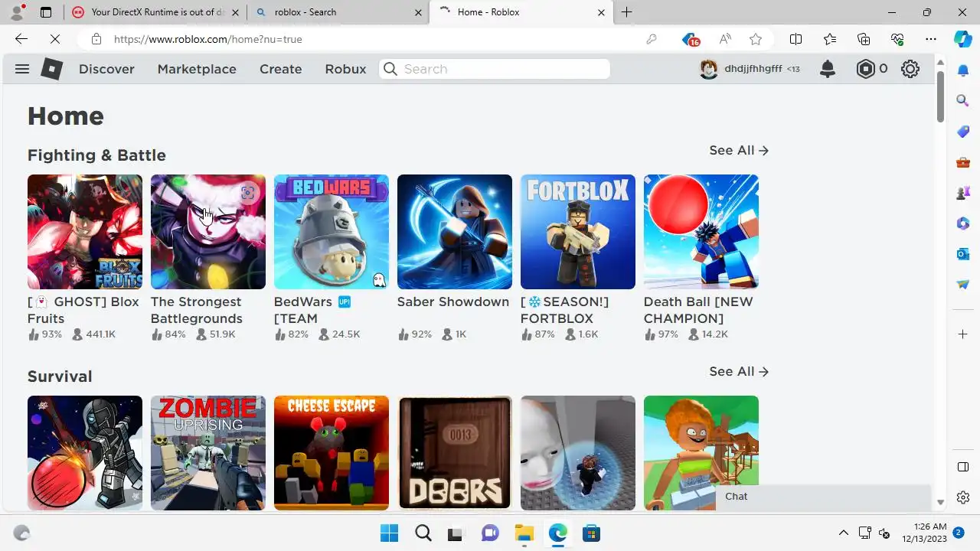Open the Windows Start button
The height and width of the screenshot is (551, 980).
pyautogui.click(x=389, y=533)
